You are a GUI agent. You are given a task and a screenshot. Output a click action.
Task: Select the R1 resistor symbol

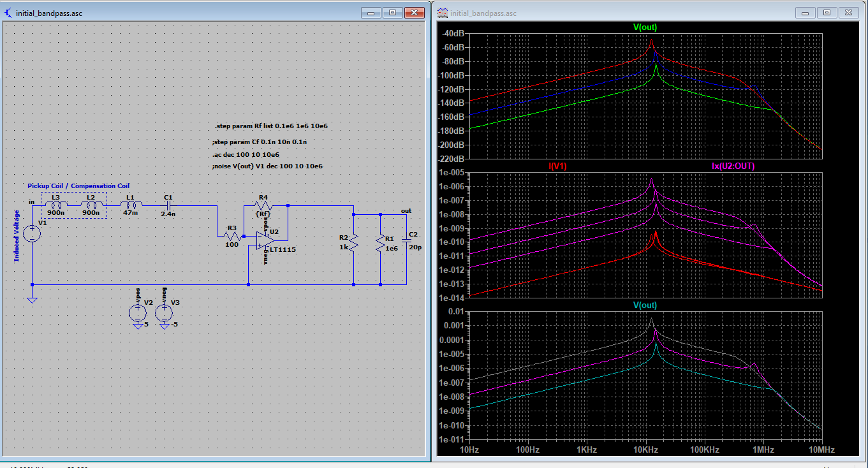click(x=380, y=243)
